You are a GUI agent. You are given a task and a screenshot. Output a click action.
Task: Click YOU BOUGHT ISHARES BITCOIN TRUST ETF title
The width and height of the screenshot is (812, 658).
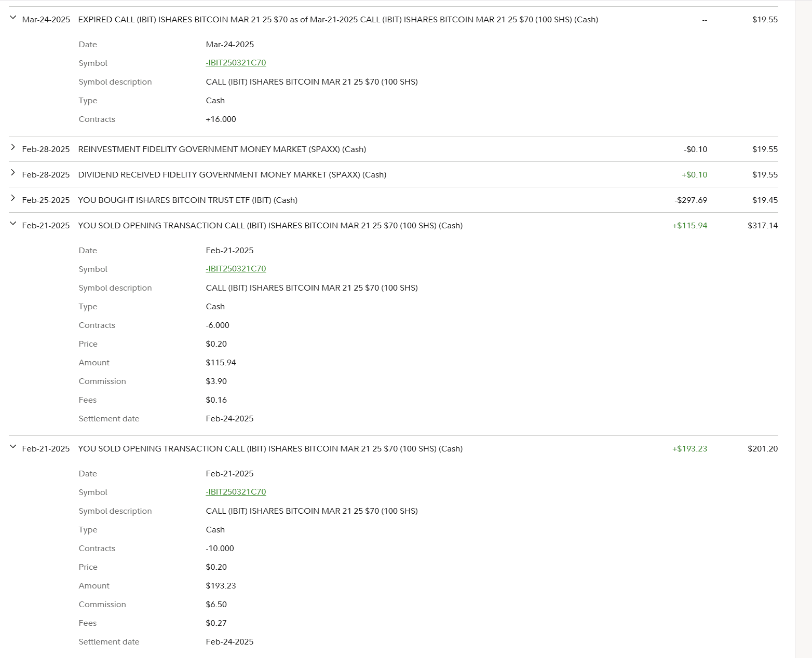187,200
